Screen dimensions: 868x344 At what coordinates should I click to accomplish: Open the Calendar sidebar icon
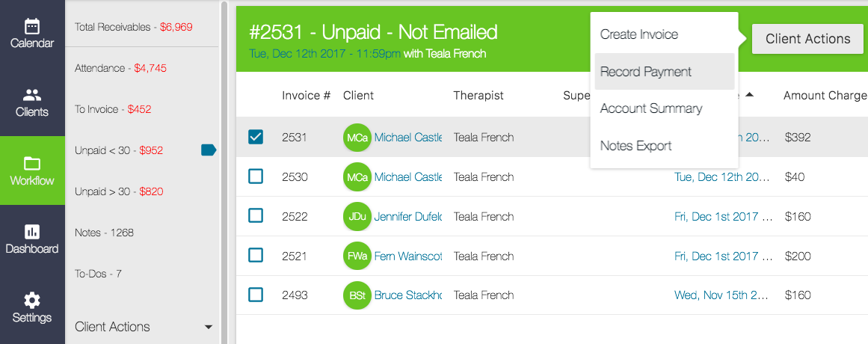pos(32,27)
